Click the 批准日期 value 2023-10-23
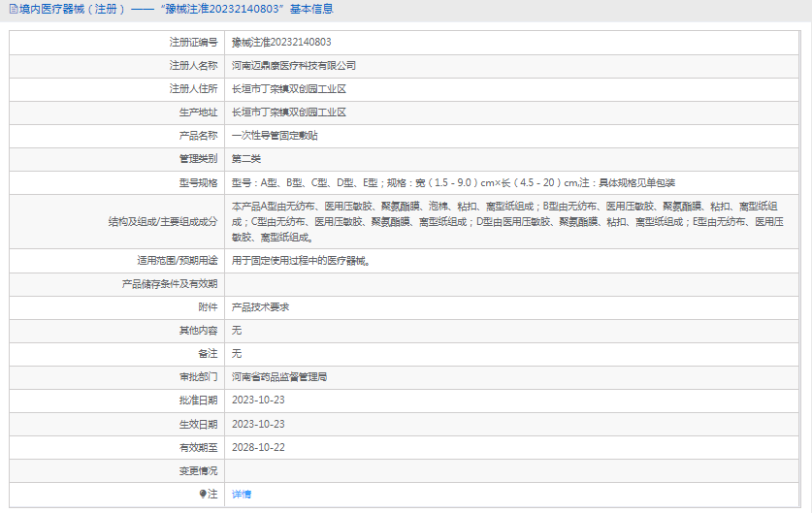 click(258, 401)
